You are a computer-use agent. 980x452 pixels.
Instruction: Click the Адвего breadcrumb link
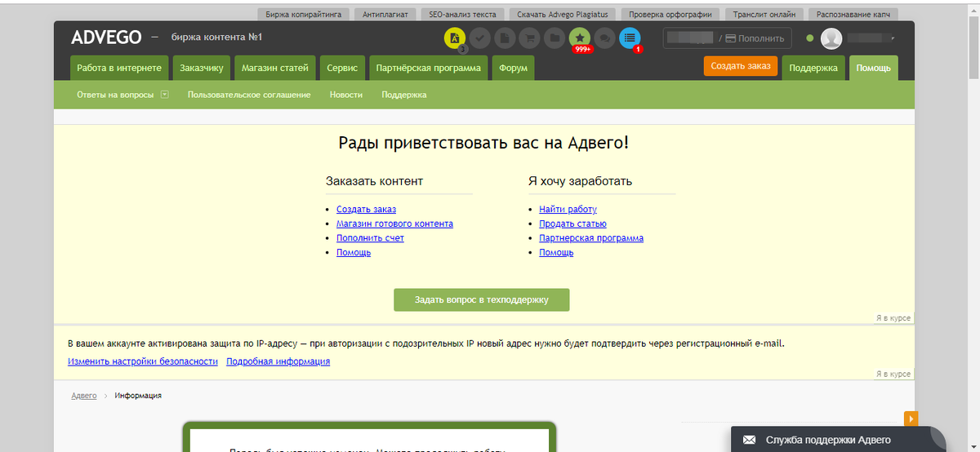tap(84, 396)
